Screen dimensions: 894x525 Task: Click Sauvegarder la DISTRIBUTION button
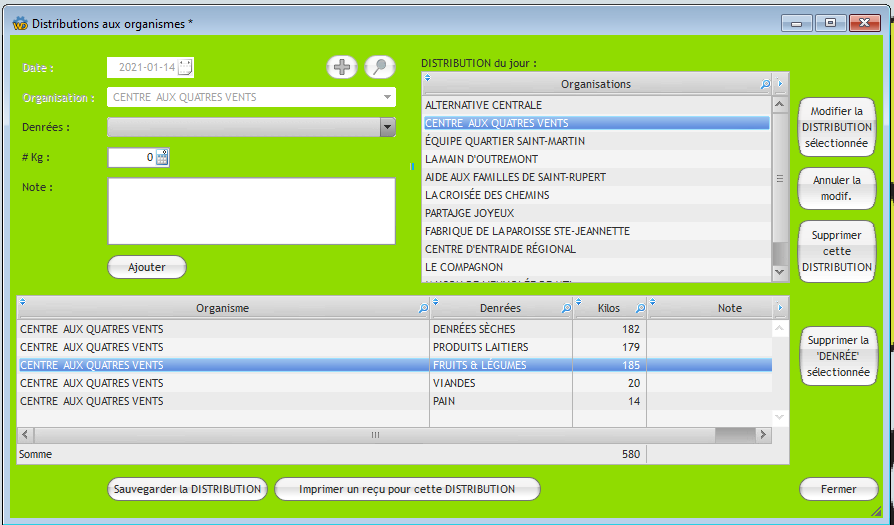[187, 489]
